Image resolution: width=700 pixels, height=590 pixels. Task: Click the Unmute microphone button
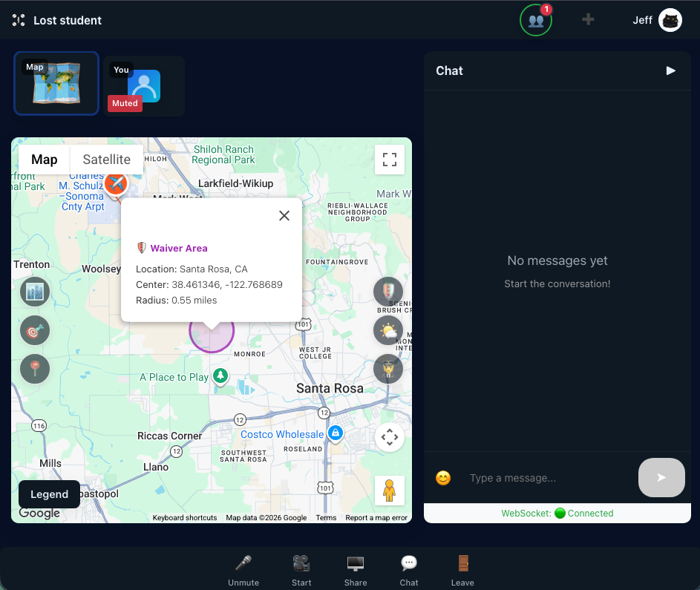coord(243,571)
